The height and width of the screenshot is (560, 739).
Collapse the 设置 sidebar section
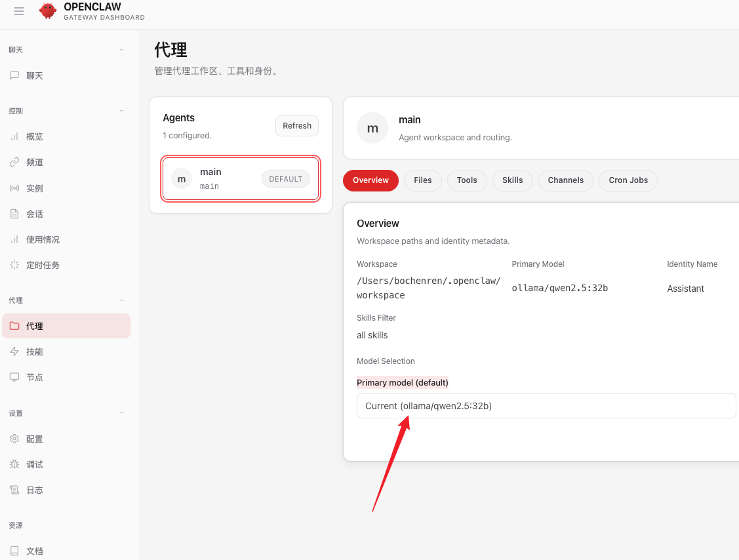[x=121, y=413]
